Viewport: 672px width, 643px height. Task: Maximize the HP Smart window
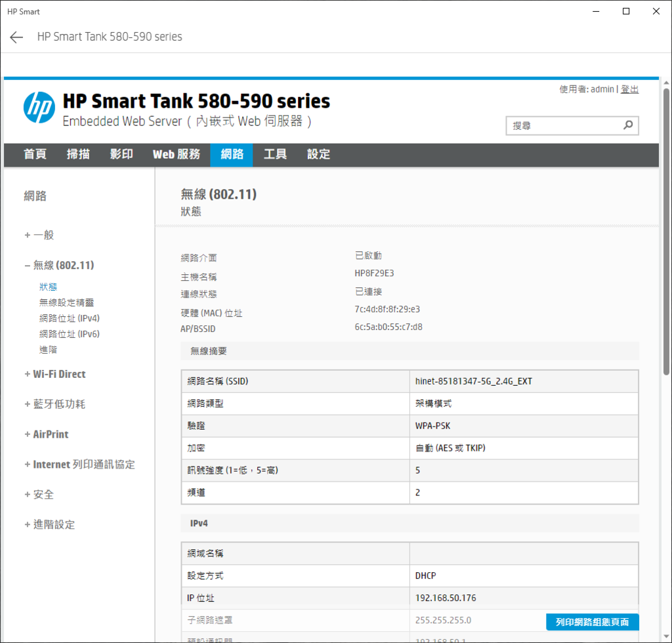pyautogui.click(x=625, y=11)
